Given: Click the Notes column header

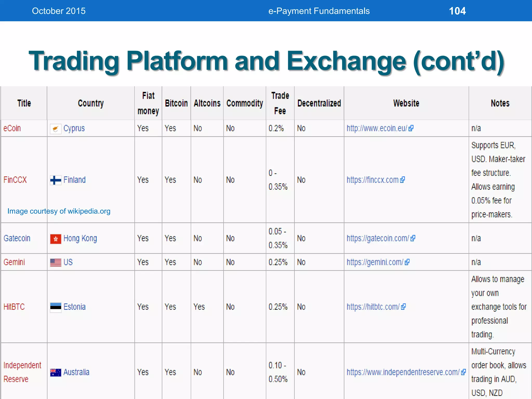Looking at the screenshot, I should (500, 103).
